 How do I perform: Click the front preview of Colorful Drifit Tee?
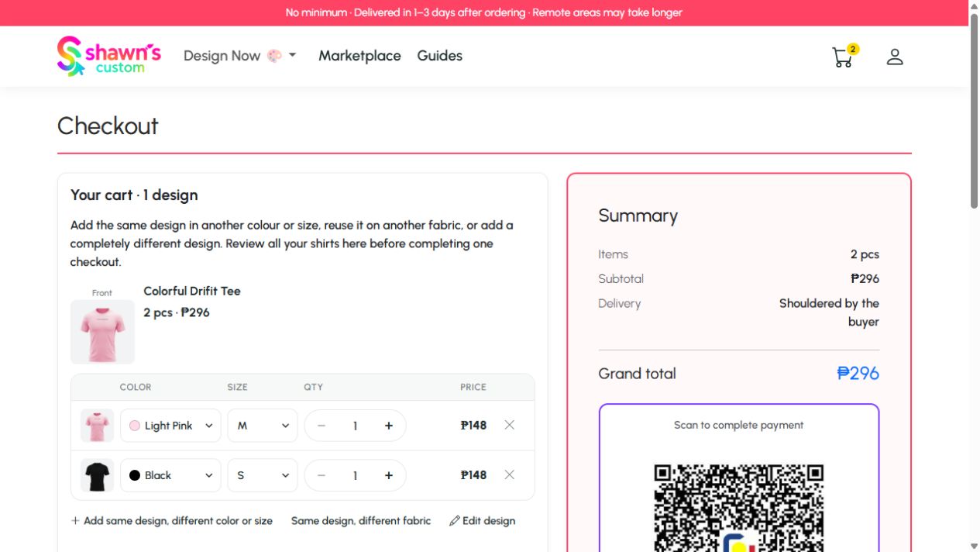coord(102,332)
